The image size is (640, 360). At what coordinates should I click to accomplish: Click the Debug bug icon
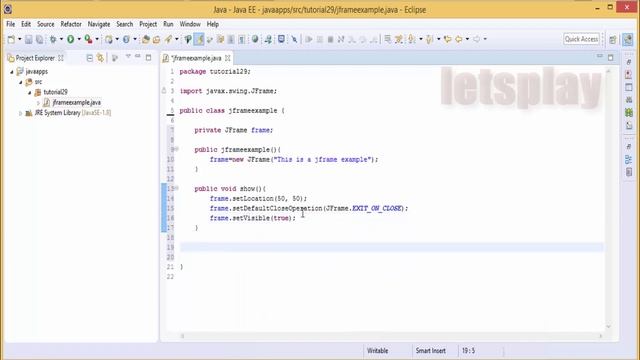pyautogui.click(x=53, y=39)
